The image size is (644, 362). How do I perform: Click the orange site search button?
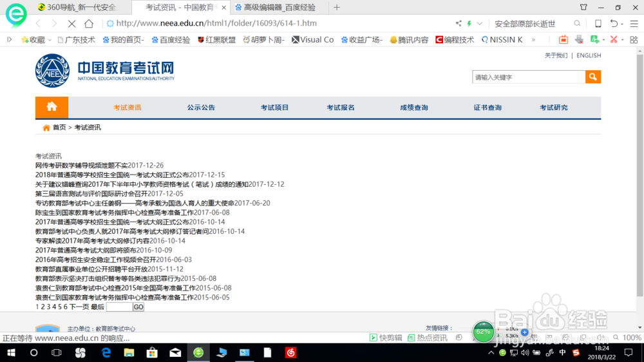[x=592, y=77]
